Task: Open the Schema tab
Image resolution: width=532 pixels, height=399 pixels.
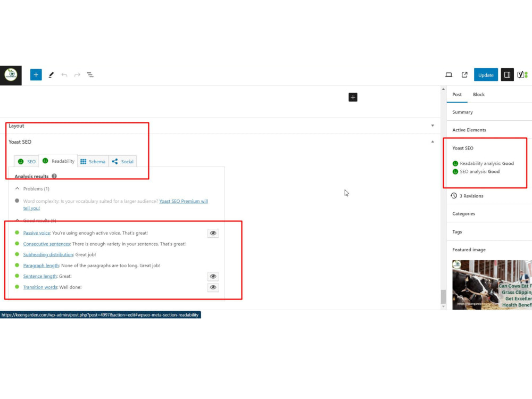Action: pos(93,162)
